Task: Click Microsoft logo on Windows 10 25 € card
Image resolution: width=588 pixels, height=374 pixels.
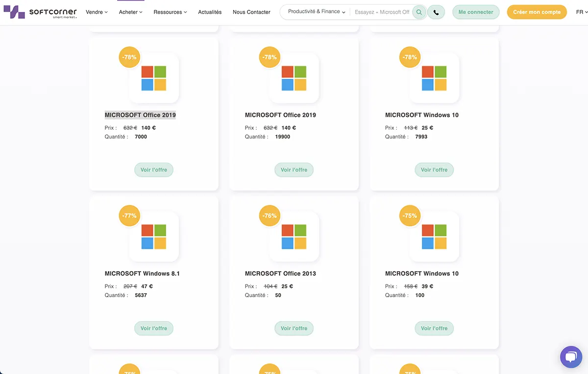Action: coord(434,78)
